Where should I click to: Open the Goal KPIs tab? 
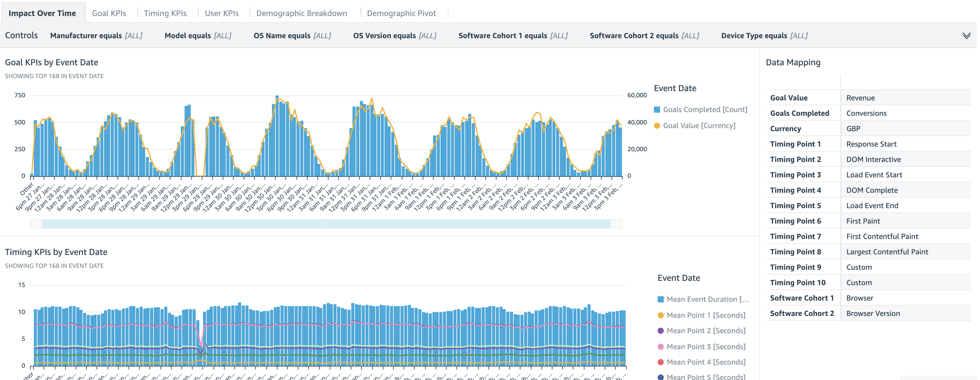pyautogui.click(x=109, y=13)
